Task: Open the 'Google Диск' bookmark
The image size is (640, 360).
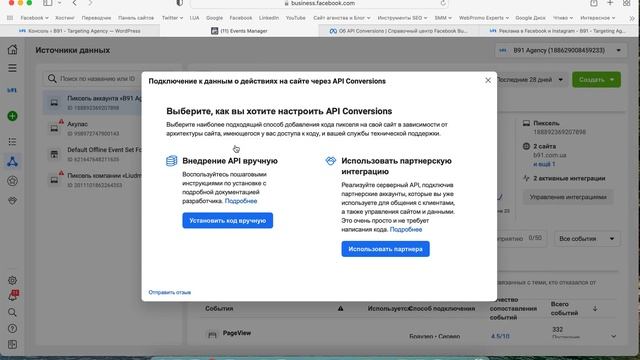Action: point(530,18)
